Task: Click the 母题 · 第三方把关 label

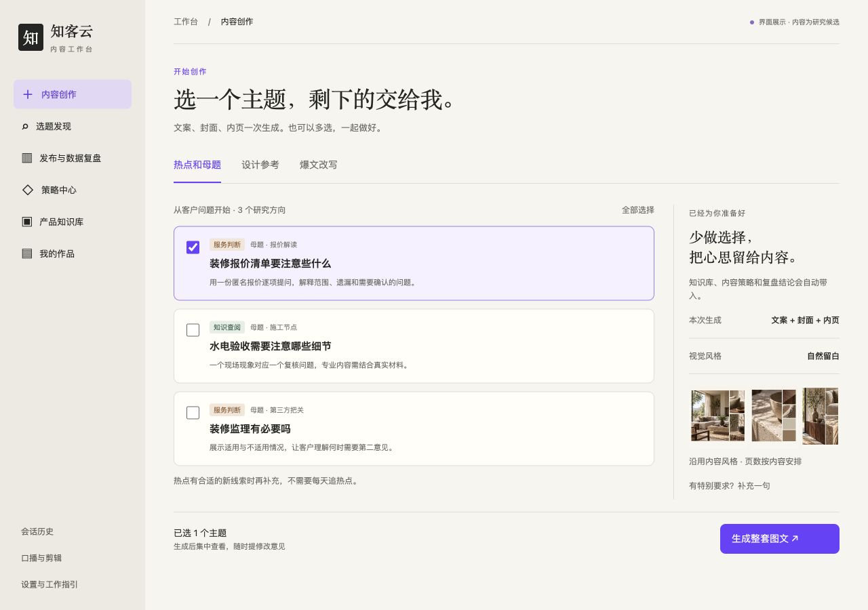Action: pyautogui.click(x=277, y=410)
